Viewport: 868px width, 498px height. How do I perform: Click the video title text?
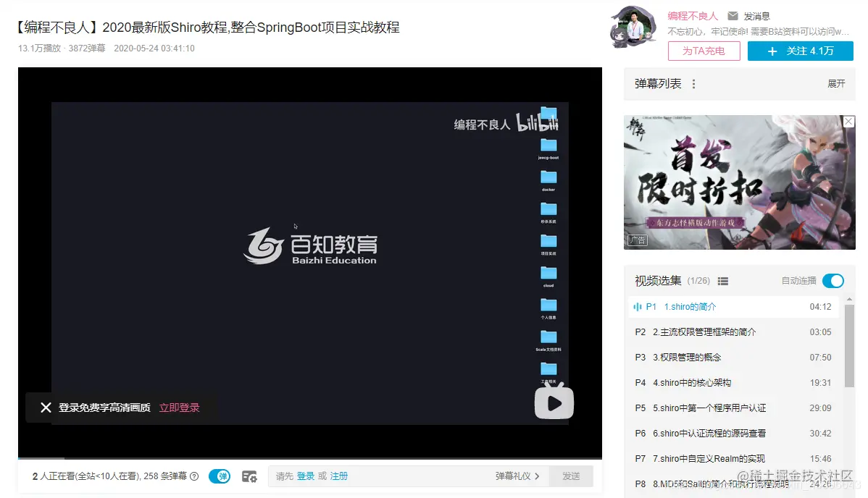click(208, 27)
